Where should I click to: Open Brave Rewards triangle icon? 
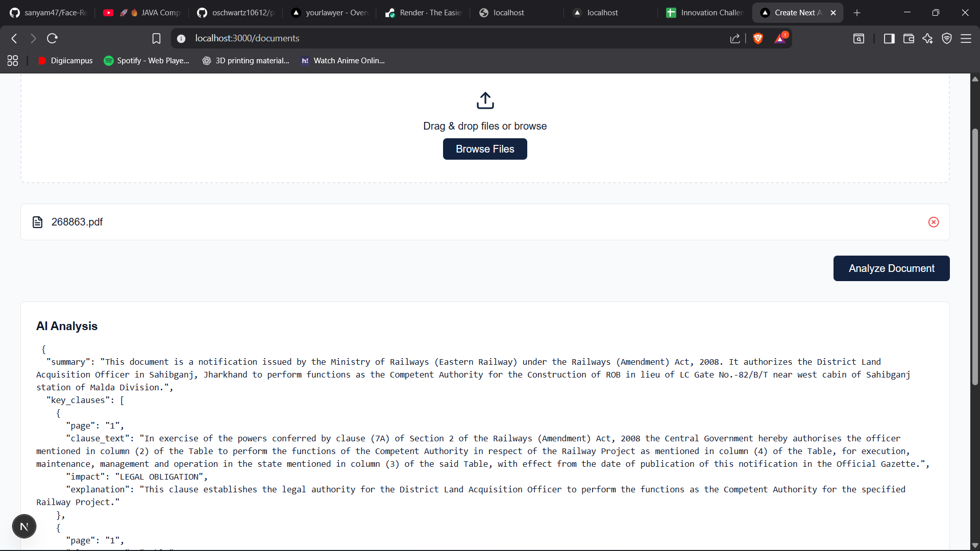click(780, 38)
